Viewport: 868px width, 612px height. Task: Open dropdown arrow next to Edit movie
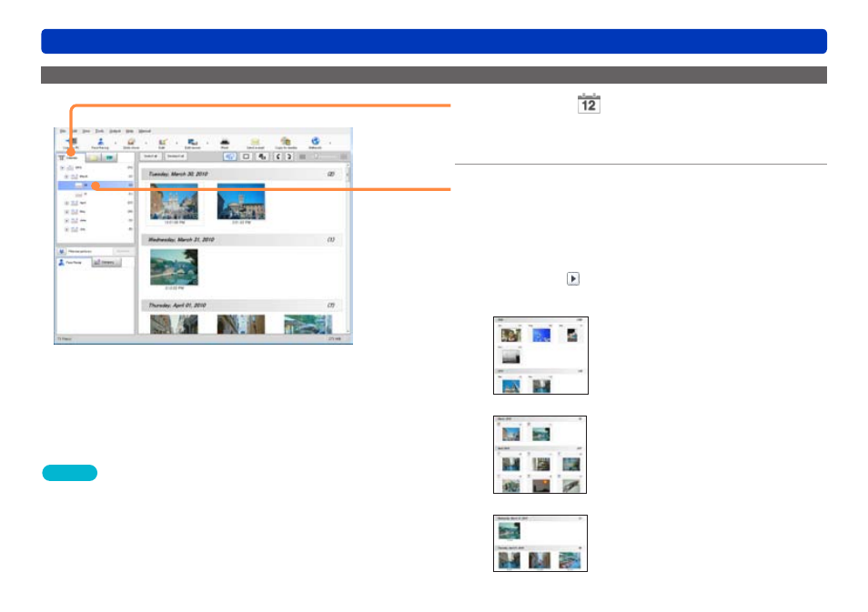coord(207,144)
